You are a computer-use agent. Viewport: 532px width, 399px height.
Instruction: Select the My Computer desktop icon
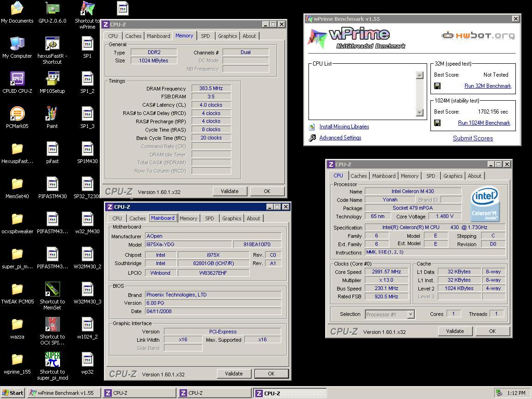pyautogui.click(x=17, y=48)
